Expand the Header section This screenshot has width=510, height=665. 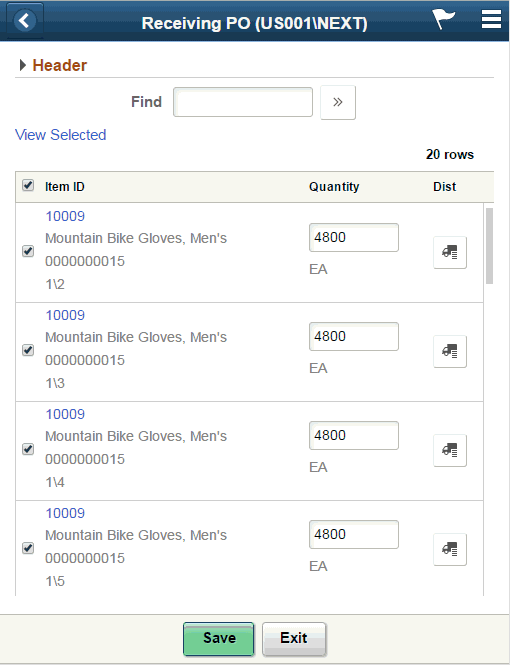point(53,65)
